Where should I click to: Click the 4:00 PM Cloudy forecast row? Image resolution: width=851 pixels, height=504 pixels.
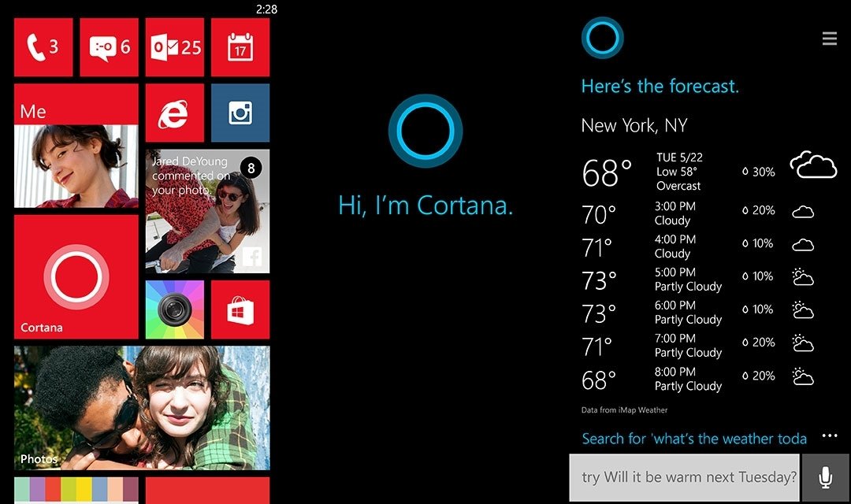tap(698, 246)
